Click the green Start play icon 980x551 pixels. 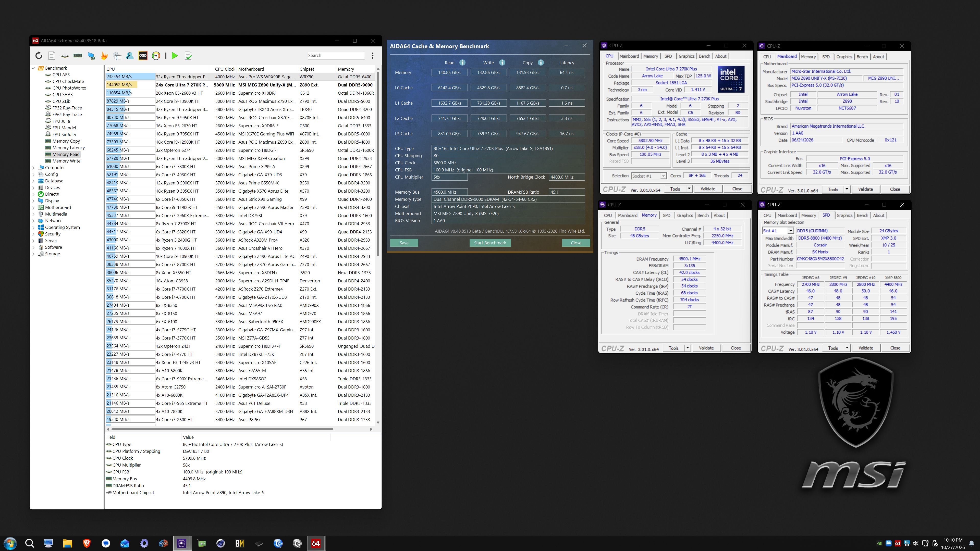[x=175, y=56]
